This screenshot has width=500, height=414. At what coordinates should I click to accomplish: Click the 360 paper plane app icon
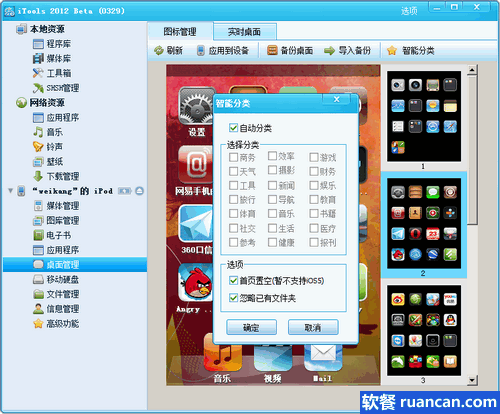[196, 223]
